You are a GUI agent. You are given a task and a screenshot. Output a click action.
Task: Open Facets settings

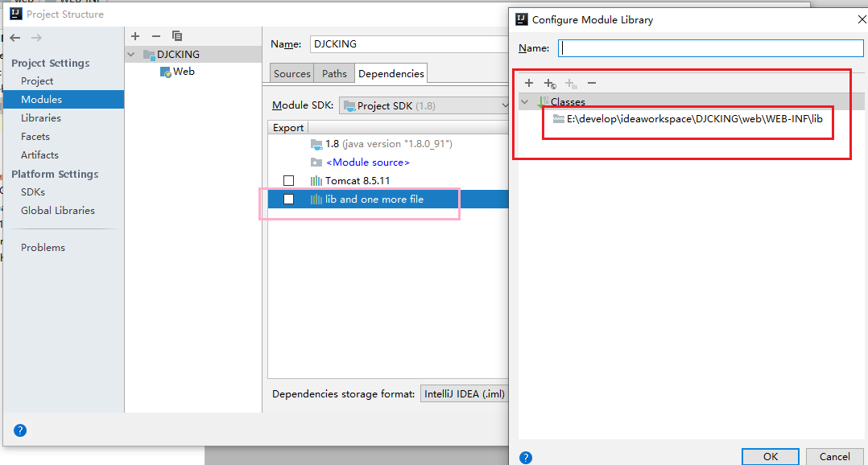pos(35,137)
